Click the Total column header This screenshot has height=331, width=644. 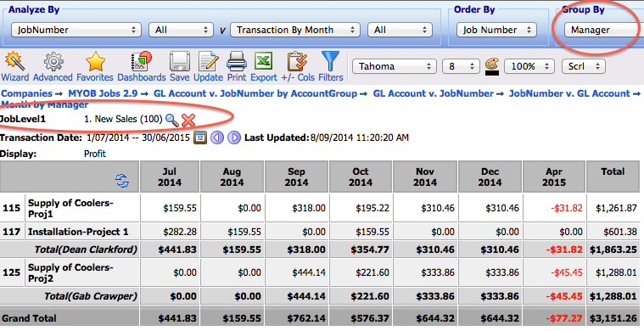[x=613, y=177]
